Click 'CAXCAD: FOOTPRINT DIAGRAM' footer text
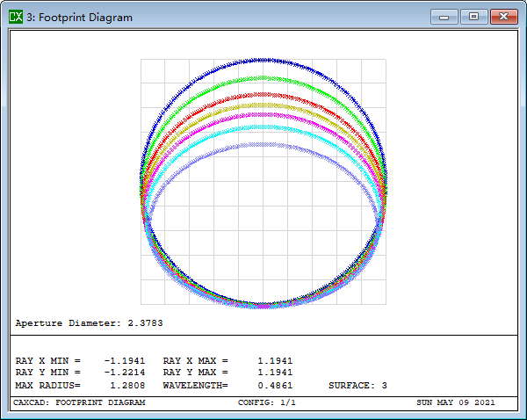Image resolution: width=527 pixels, height=420 pixels. tap(79, 402)
